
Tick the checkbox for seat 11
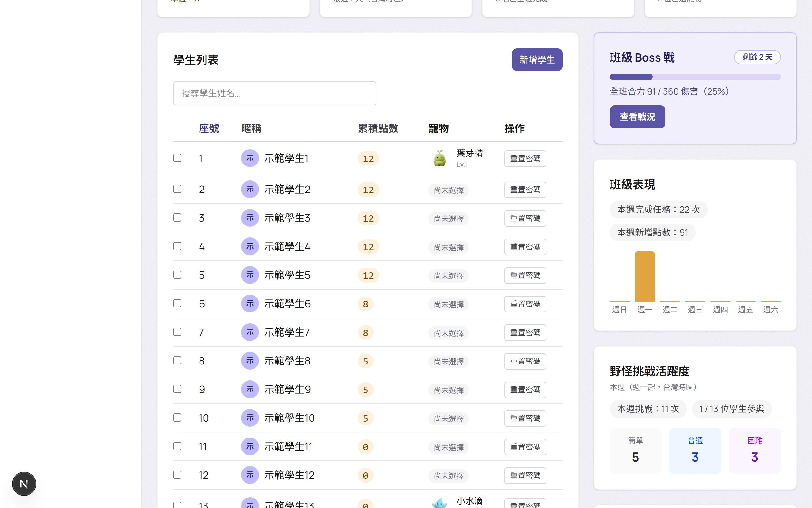[x=177, y=446]
